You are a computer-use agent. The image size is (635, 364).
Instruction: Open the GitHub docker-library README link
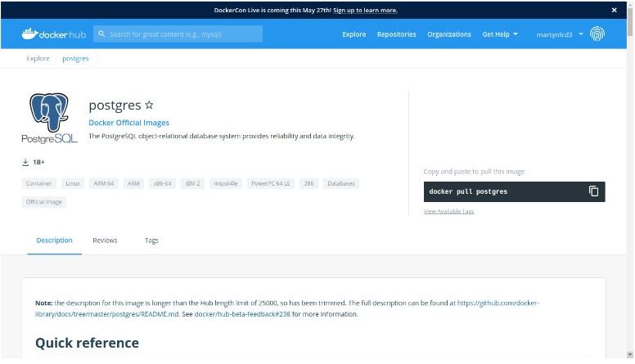(x=498, y=303)
